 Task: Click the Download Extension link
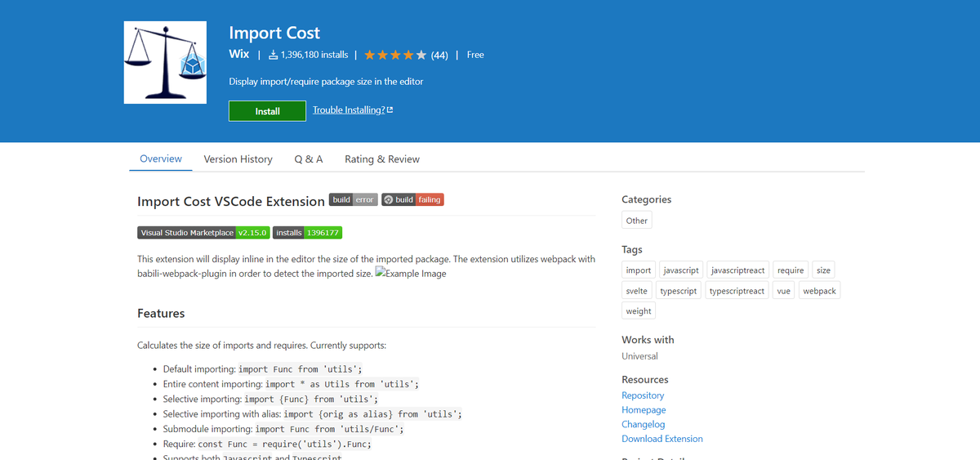point(662,439)
